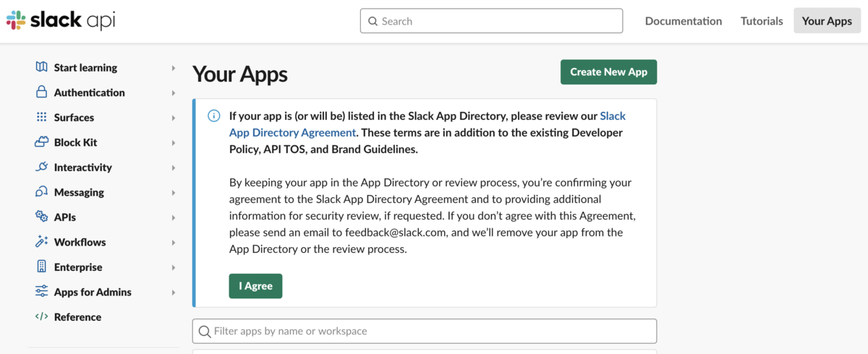Click the Reference code brackets icon
The image size is (868, 354).
(41, 316)
